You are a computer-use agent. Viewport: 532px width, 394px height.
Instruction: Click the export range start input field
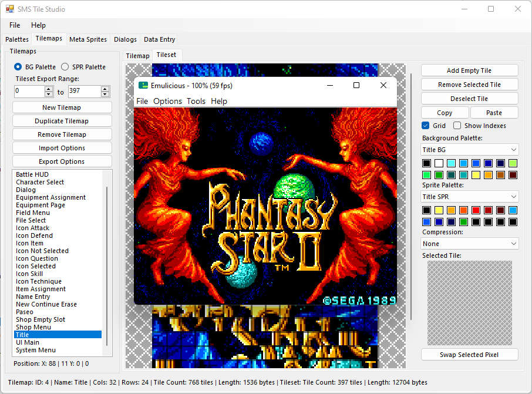click(x=29, y=91)
